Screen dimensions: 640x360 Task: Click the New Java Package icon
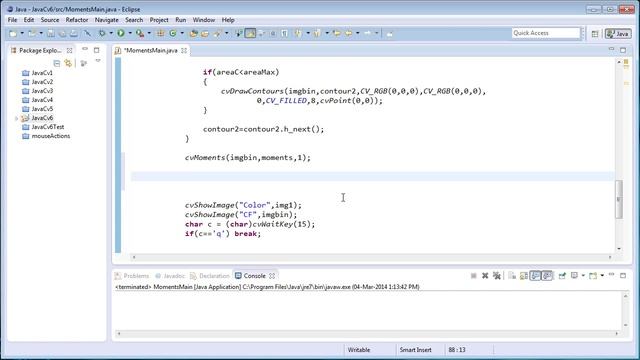click(x=160, y=33)
